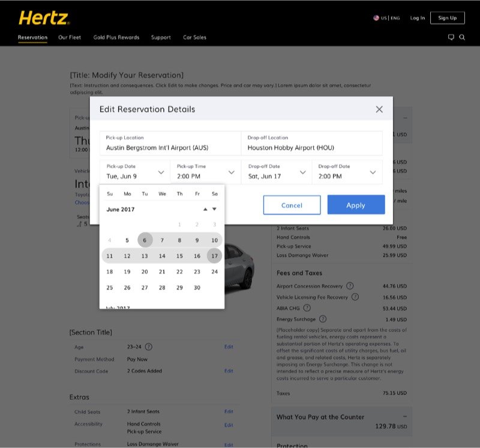Viewport: 480px width, 448px height.
Task: Select June 26 in the calendar
Action: (127, 288)
